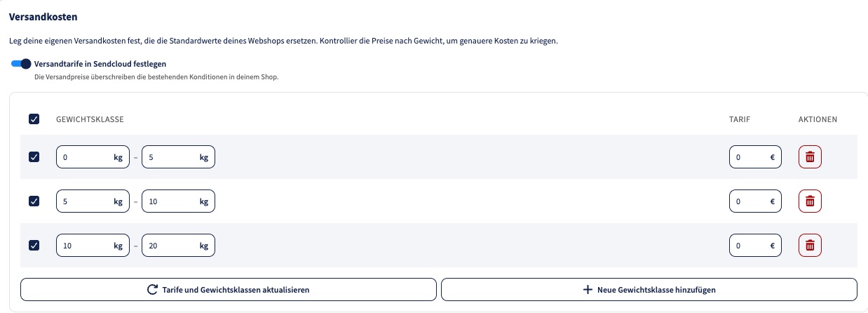Uncheck the 10–20 kg row checkbox
This screenshot has height=313, width=868.
coord(34,246)
